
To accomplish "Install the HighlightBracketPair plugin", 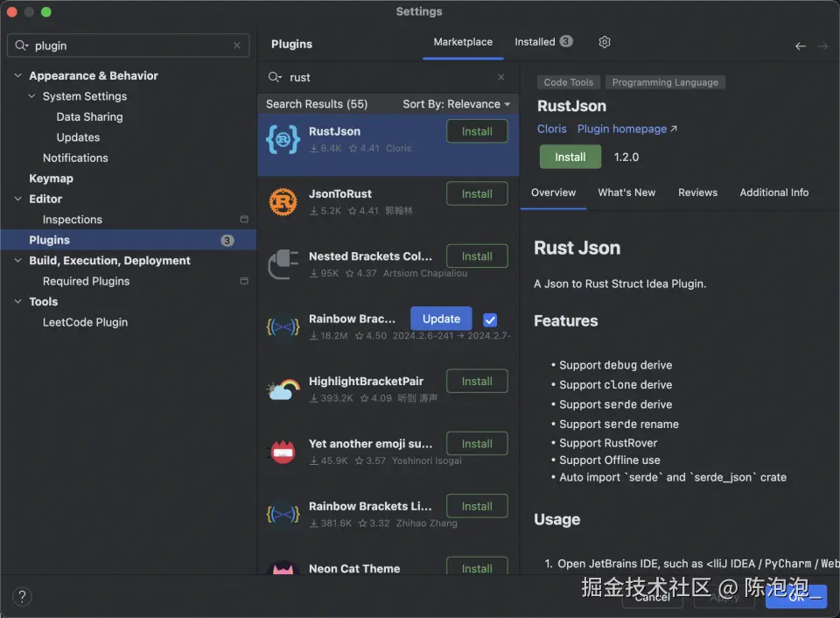I will [x=477, y=381].
